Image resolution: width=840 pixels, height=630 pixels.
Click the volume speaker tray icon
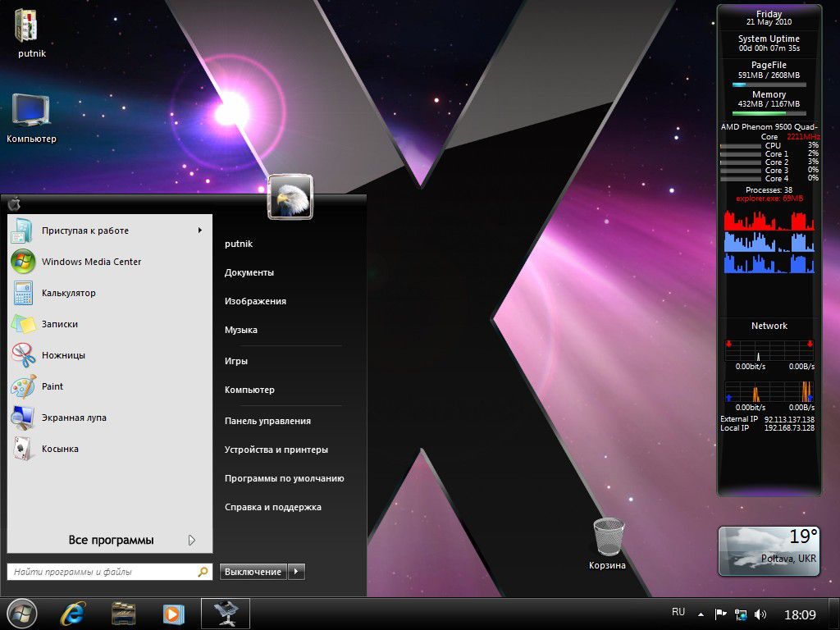760,614
